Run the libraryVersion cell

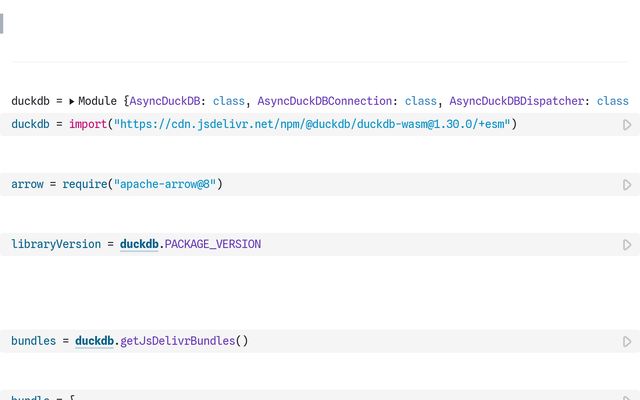(627, 245)
